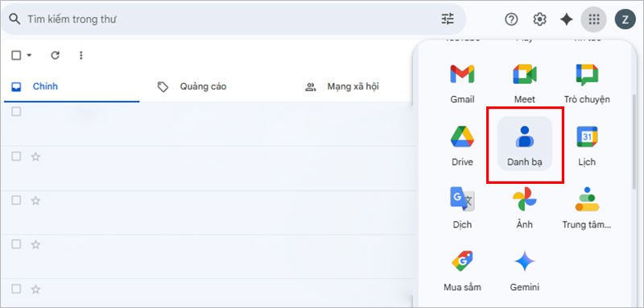Tick the fourth email row checkbox
This screenshot has width=644, height=308.
pyautogui.click(x=16, y=244)
